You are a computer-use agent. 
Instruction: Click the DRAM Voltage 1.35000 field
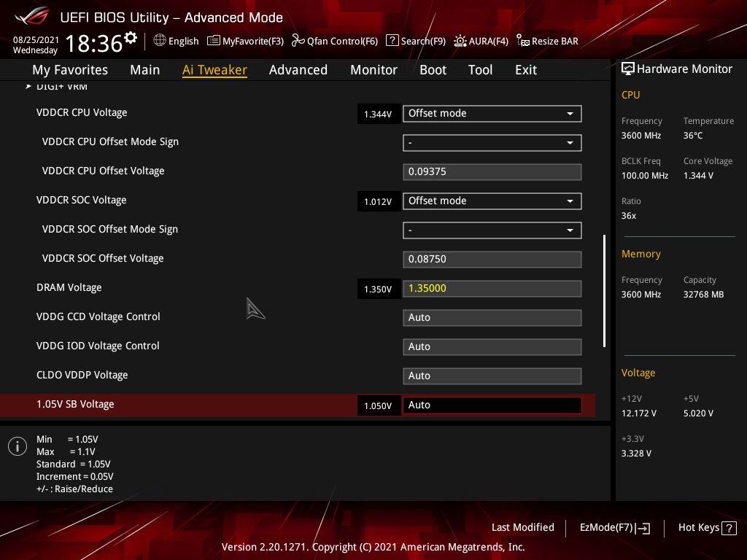pyautogui.click(x=492, y=289)
